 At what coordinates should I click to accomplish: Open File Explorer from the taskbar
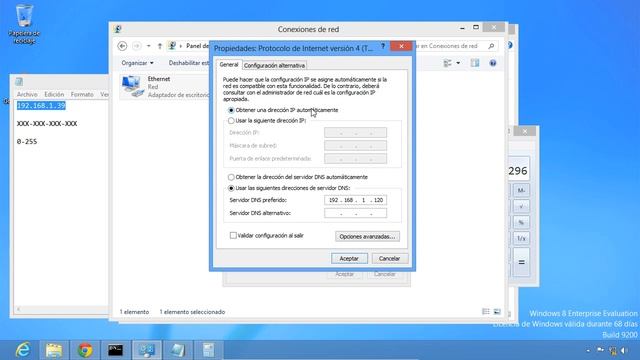[54, 350]
